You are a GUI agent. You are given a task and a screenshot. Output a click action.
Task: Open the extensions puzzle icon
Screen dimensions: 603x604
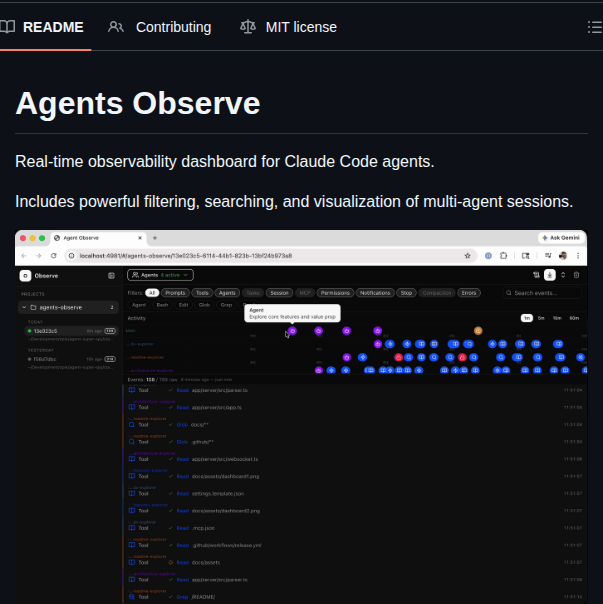(x=503, y=255)
